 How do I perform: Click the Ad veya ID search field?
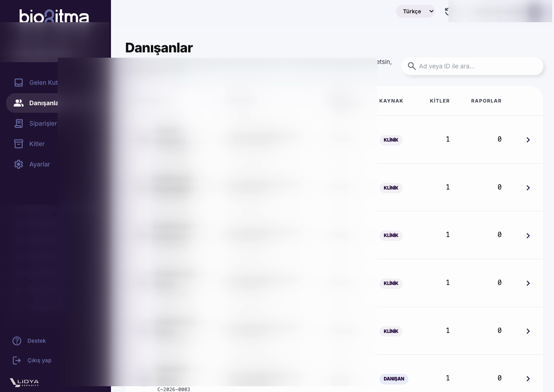[472, 66]
